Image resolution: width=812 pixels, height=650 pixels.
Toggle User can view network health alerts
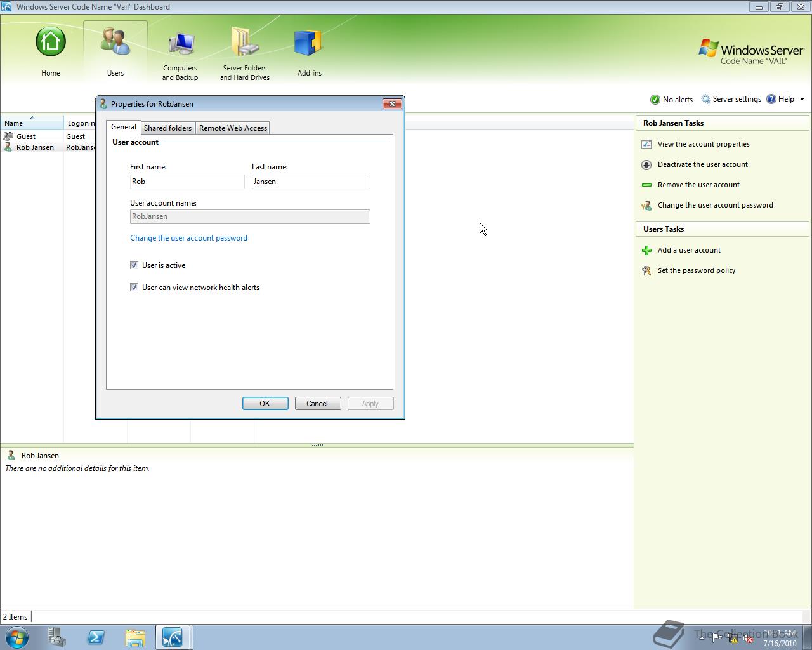(134, 288)
